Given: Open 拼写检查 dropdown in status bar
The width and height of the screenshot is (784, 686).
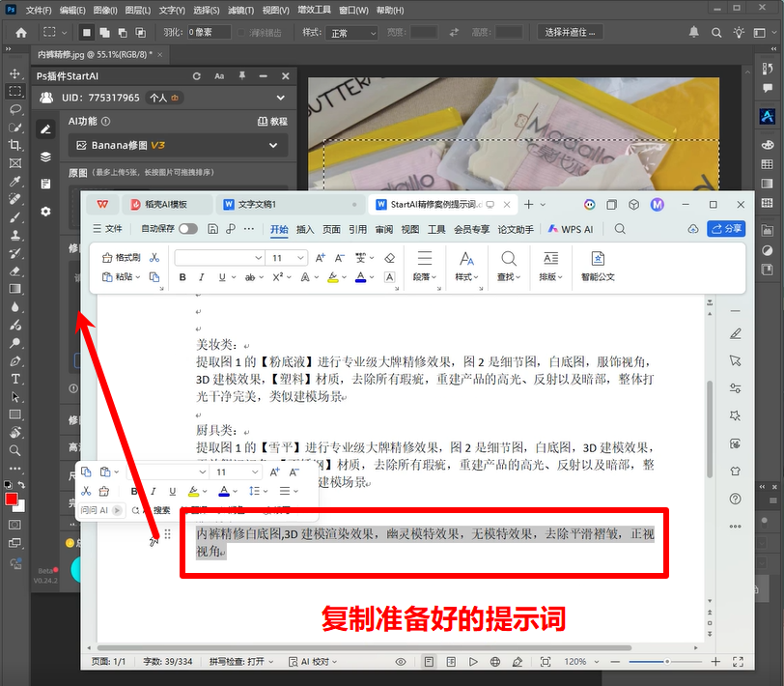Looking at the screenshot, I should coord(241,662).
